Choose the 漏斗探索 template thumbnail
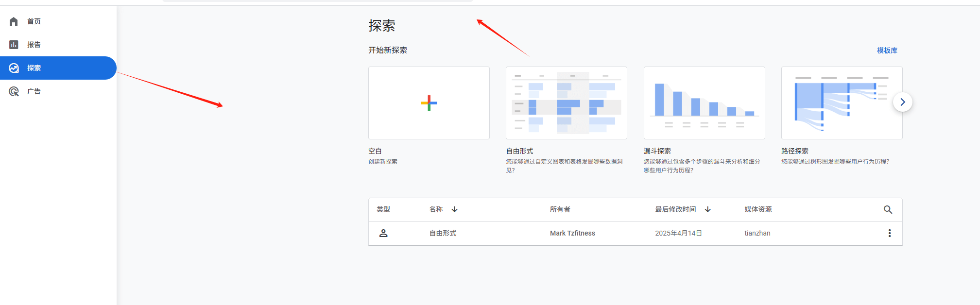 pos(704,103)
